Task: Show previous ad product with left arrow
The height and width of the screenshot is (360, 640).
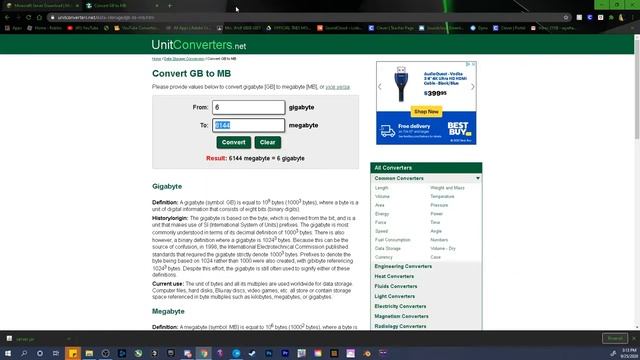Action: [x=380, y=87]
